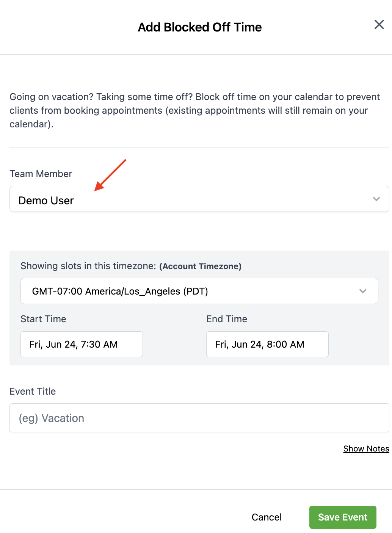
Task: Click the Cancel button
Action: point(267,517)
